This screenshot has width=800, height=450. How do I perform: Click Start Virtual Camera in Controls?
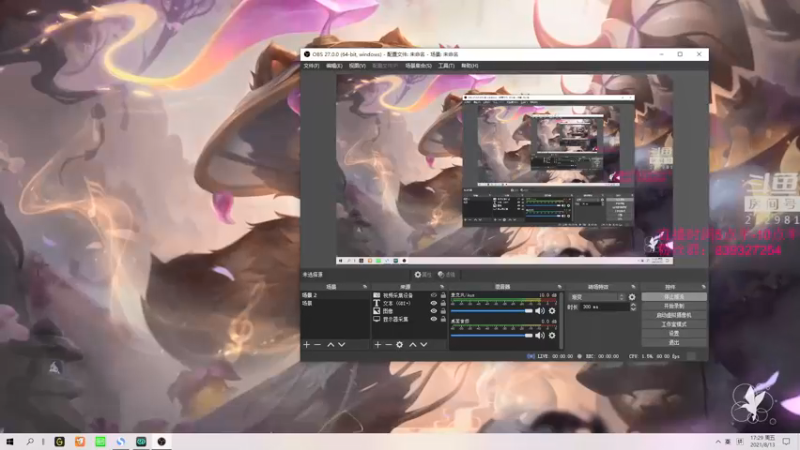click(x=674, y=315)
